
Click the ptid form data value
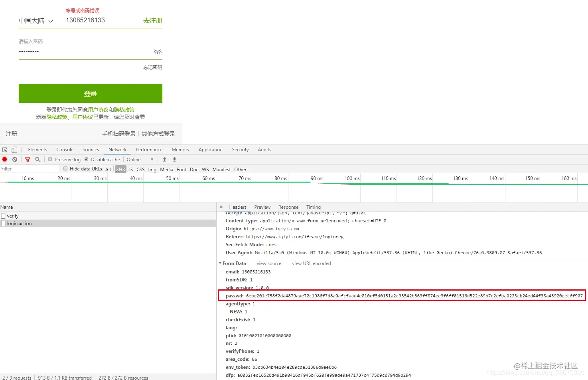[265, 336]
